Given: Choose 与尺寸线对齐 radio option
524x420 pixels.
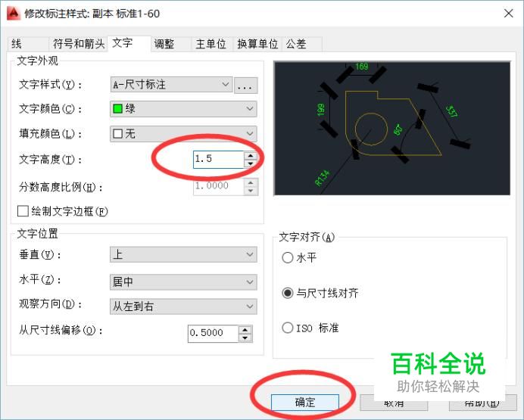Looking at the screenshot, I should tap(288, 293).
